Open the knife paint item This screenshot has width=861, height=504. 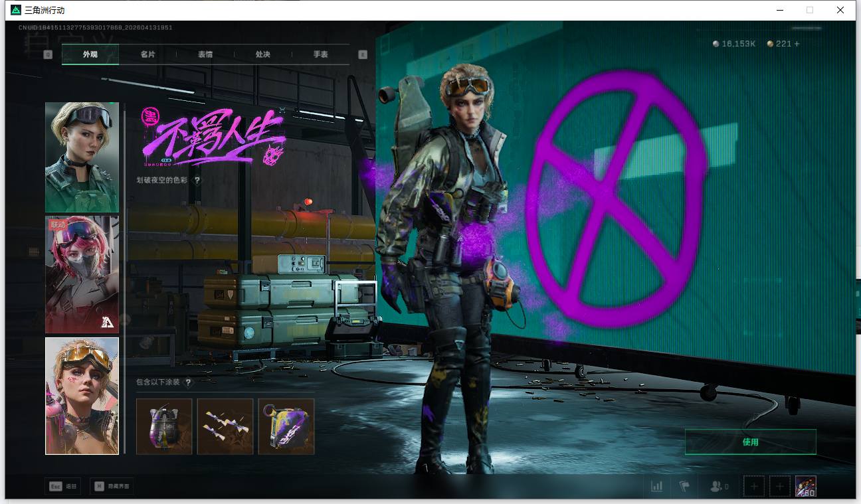225,426
